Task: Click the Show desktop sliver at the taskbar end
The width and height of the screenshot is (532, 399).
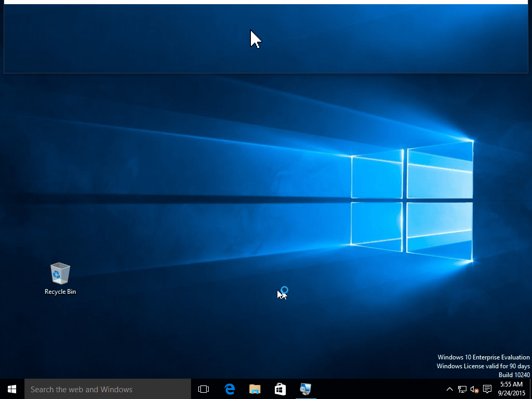Action: pos(530,389)
